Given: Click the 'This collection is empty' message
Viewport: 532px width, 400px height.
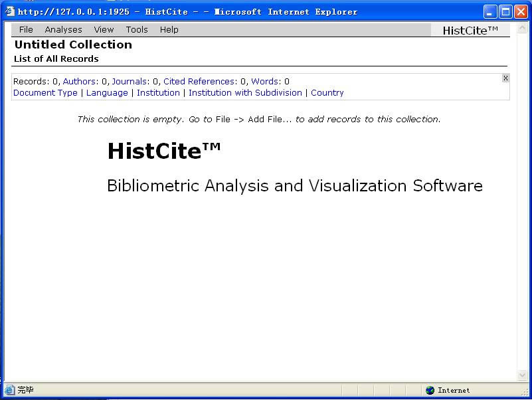Looking at the screenshot, I should [x=259, y=119].
